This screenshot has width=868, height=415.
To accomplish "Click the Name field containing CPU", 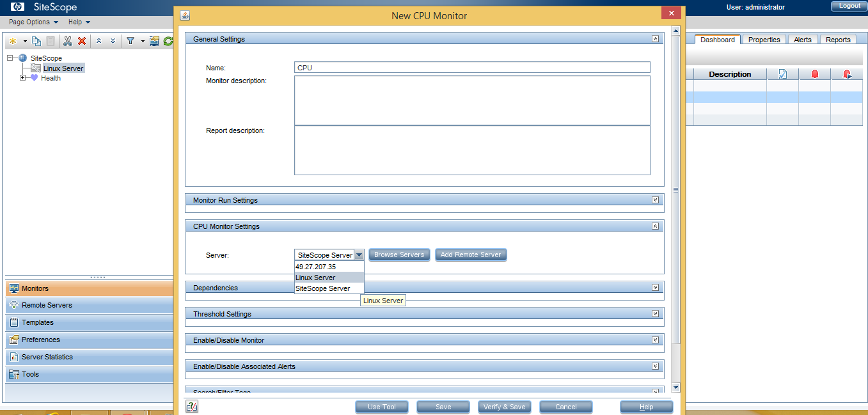I will click(x=472, y=67).
